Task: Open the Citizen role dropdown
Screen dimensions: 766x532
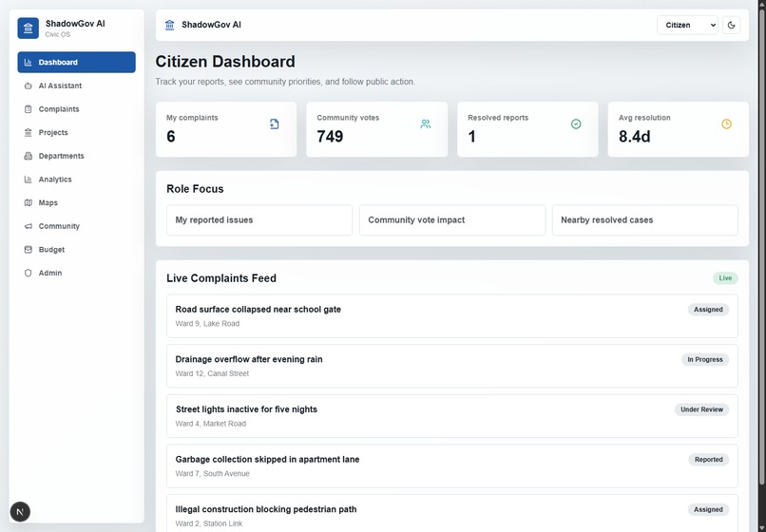Action: pos(687,25)
